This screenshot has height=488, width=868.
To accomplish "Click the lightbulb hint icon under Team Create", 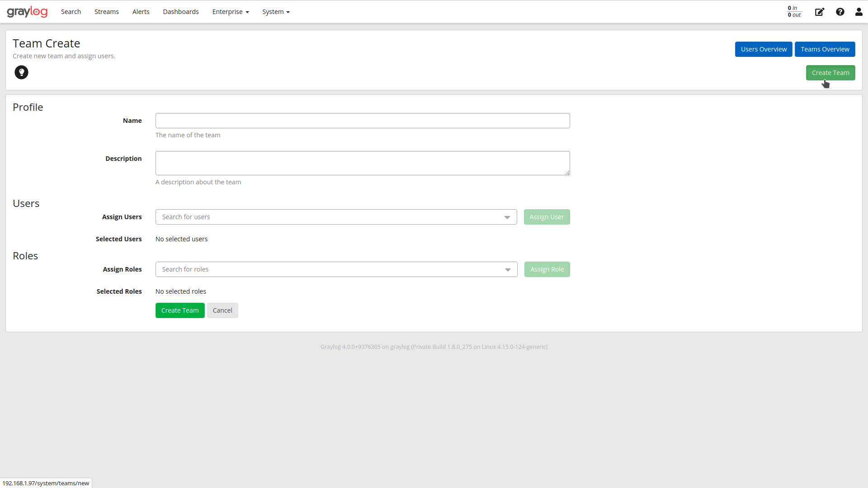I will [x=21, y=72].
